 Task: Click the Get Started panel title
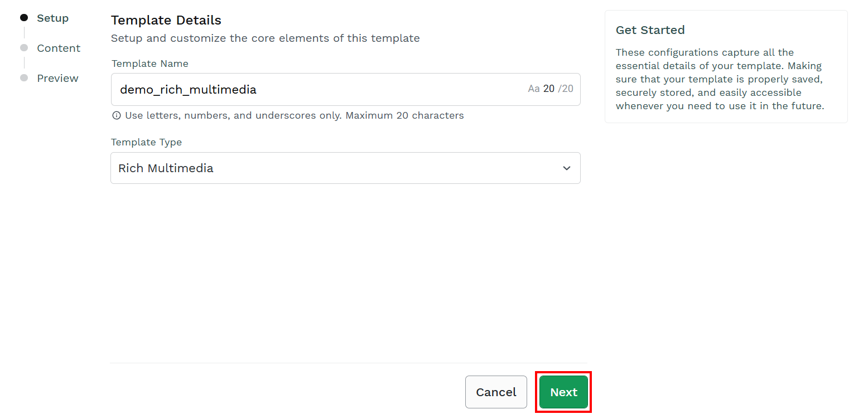650,30
